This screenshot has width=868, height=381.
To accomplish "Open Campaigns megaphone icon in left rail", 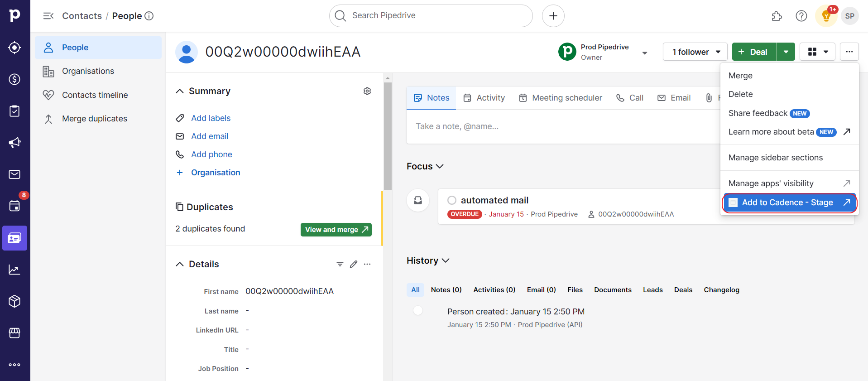I will click(14, 143).
